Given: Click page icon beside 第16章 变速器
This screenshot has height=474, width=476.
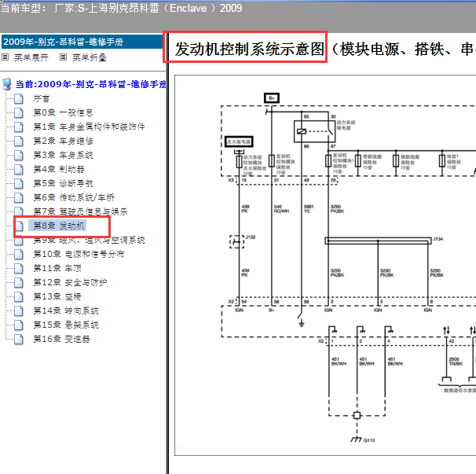Looking at the screenshot, I should [19, 339].
